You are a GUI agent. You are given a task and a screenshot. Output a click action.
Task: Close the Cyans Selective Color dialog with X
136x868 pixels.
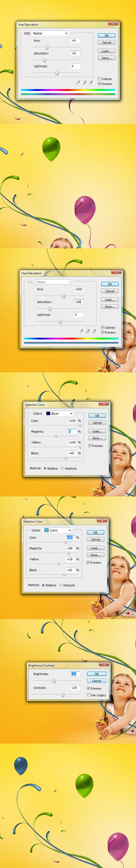pyautogui.click(x=102, y=520)
